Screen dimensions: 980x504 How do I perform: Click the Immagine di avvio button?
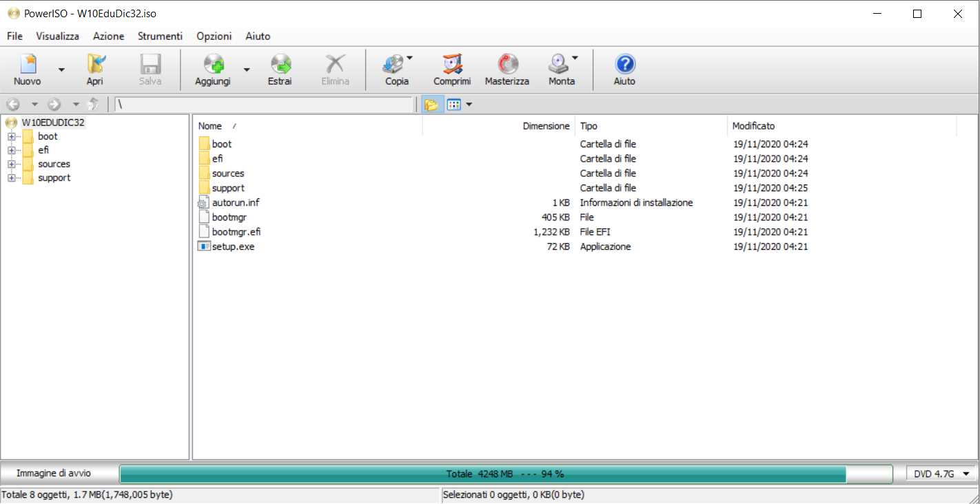[54, 473]
